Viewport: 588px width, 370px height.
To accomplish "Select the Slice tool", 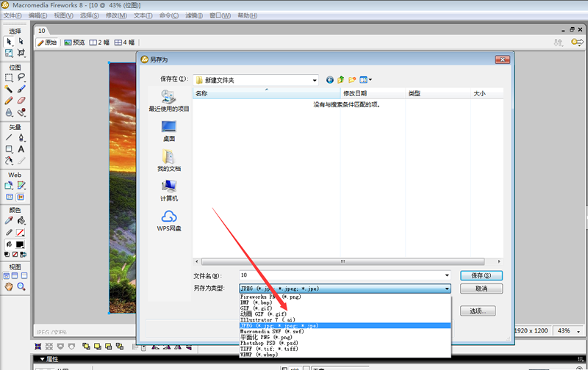I will pos(21,186).
